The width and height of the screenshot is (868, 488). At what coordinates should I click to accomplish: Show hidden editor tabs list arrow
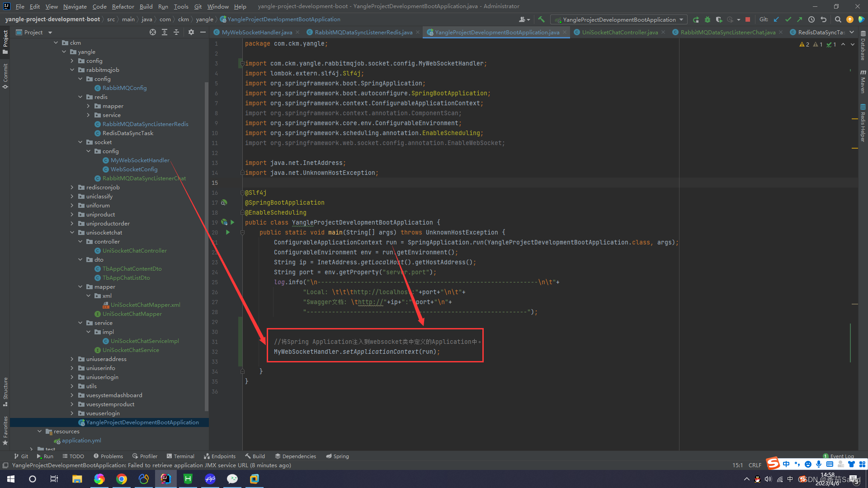(x=852, y=32)
